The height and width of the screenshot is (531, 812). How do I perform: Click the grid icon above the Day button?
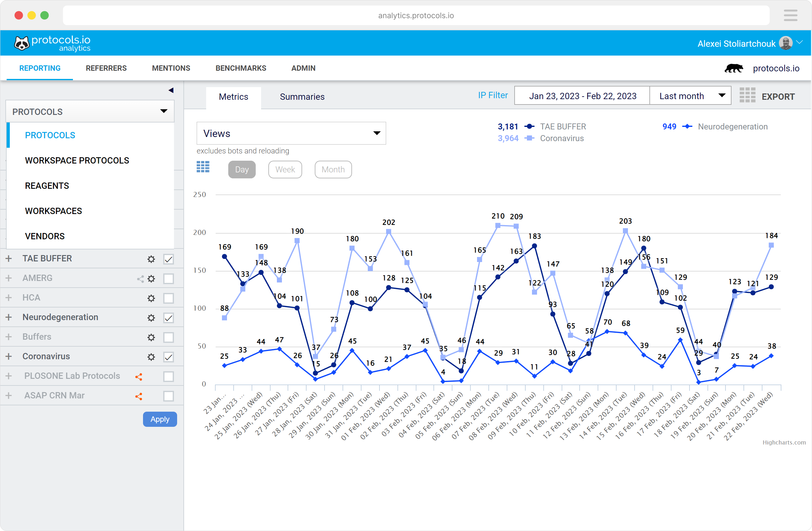pyautogui.click(x=203, y=167)
